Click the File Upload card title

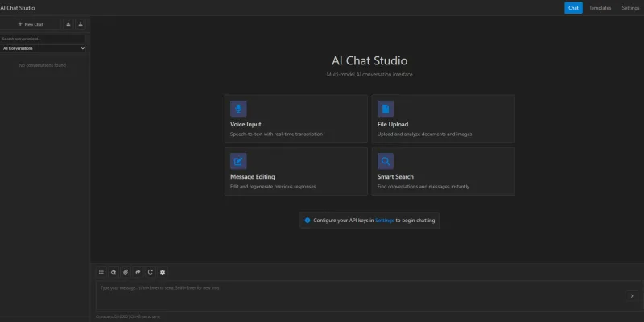point(393,125)
